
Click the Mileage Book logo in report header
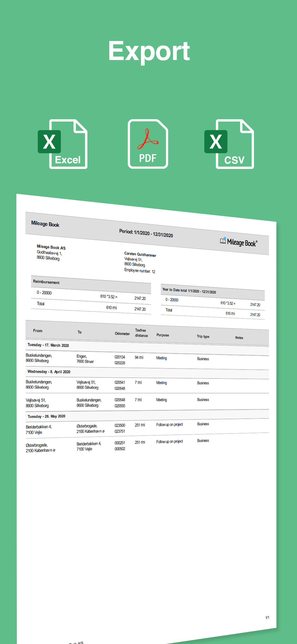coord(239,242)
